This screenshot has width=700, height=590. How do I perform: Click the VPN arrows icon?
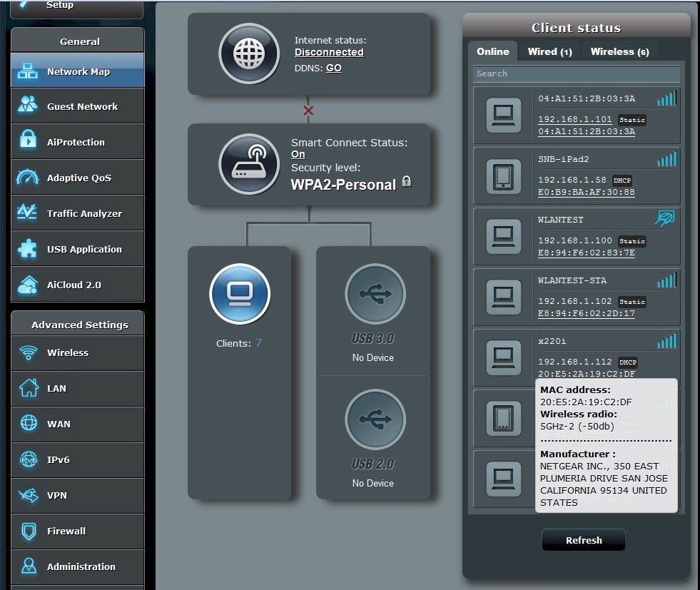coord(29,494)
